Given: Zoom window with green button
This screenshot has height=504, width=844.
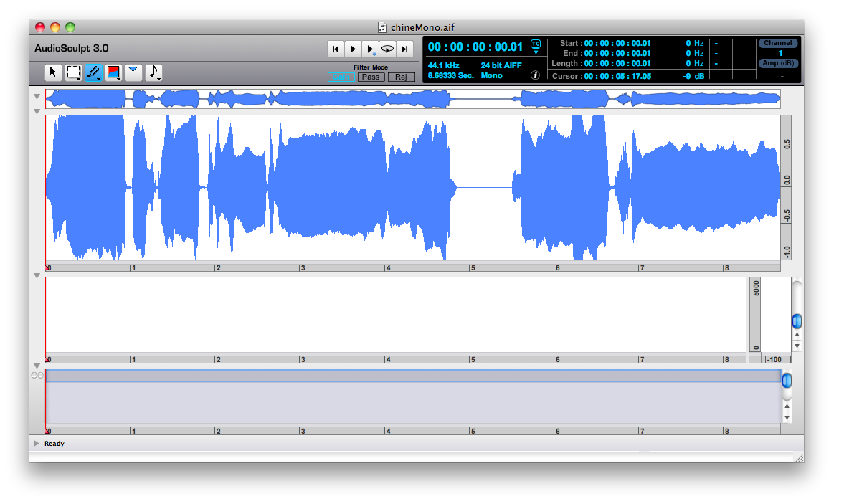Looking at the screenshot, I should [x=70, y=27].
